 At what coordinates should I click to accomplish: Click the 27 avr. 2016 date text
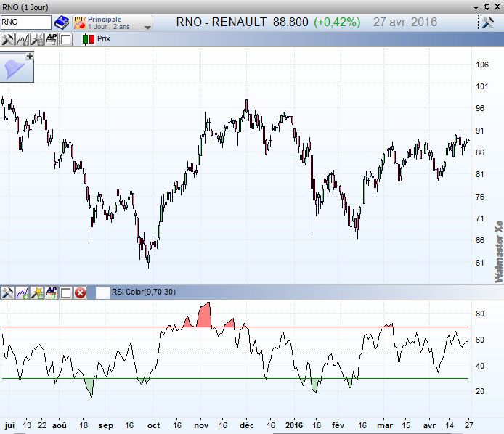pos(405,22)
